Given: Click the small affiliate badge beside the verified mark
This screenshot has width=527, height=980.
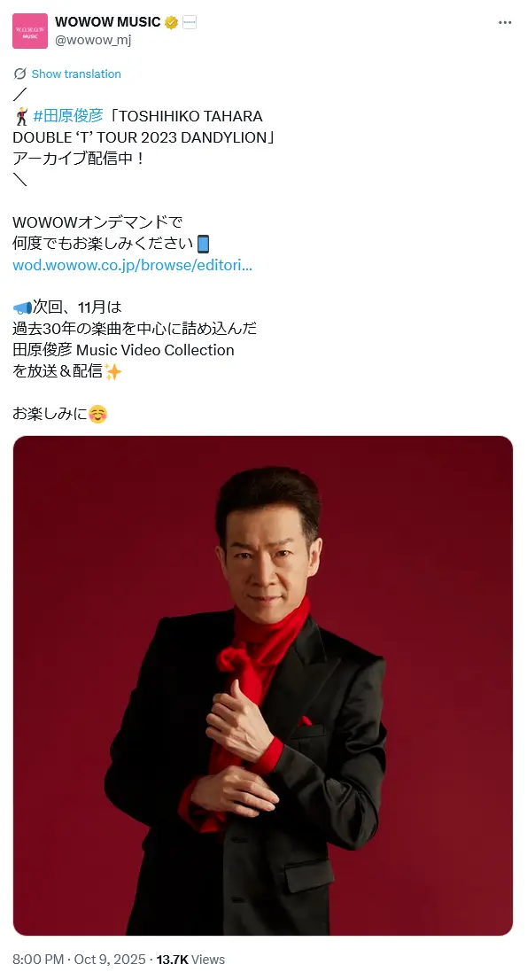Looking at the screenshot, I should point(190,22).
